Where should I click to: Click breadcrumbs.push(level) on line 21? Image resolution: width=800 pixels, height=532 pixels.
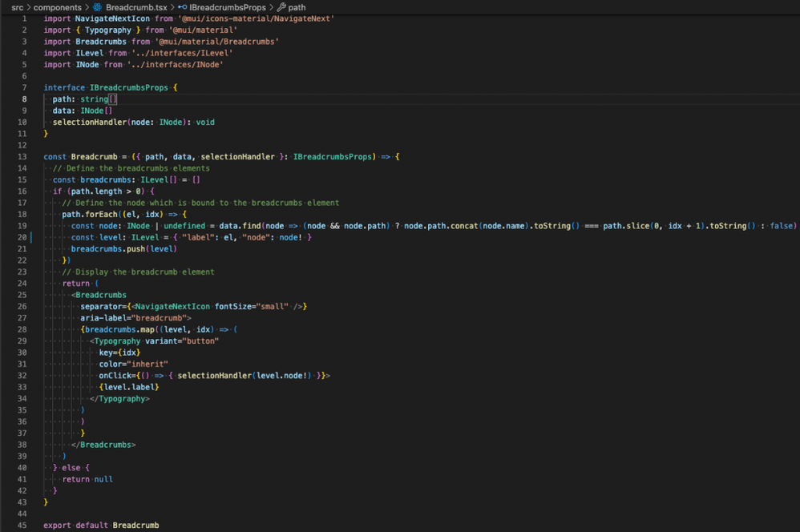(x=124, y=249)
